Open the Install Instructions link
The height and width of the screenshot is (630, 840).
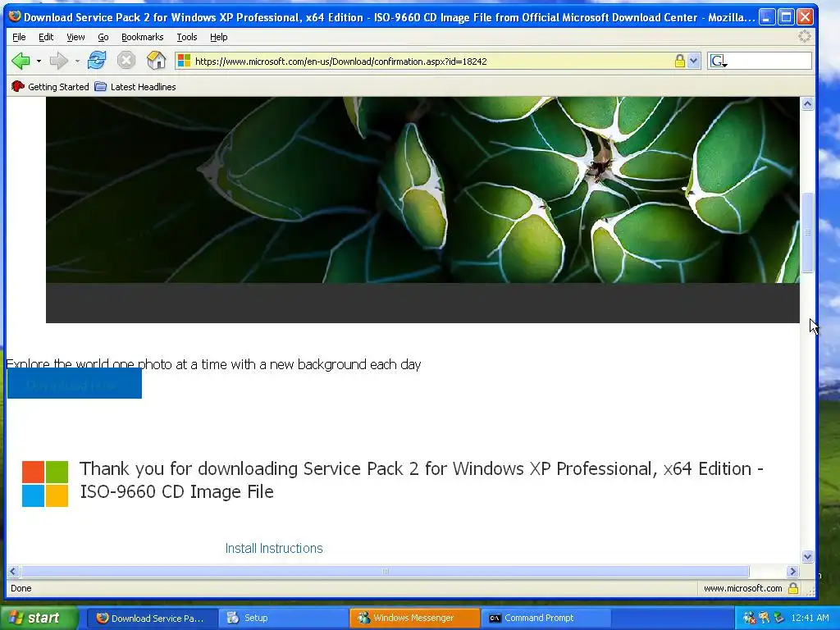(x=274, y=548)
